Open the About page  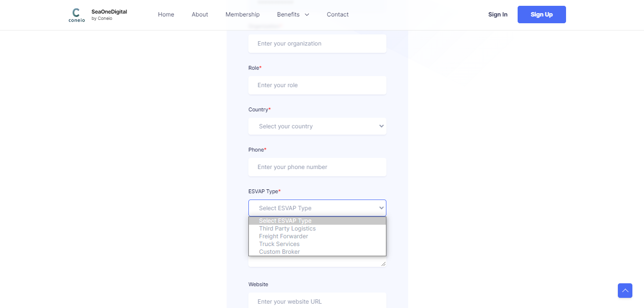(x=199, y=15)
